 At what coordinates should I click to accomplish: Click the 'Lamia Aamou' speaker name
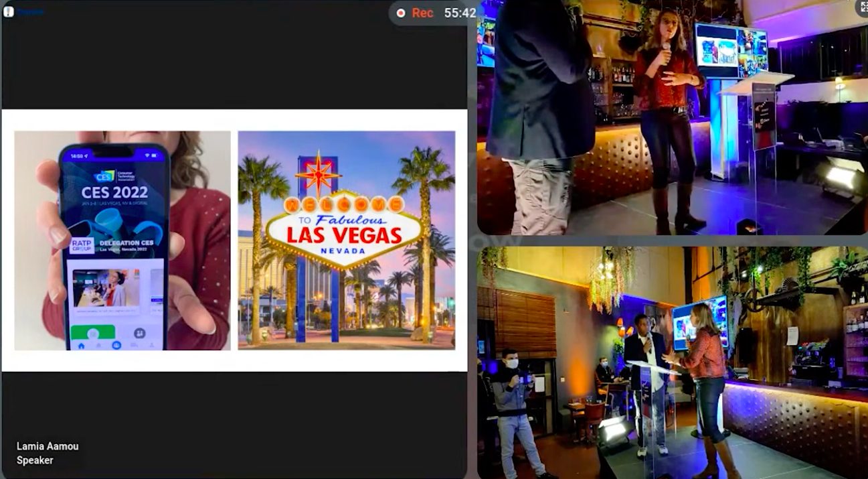coord(48,446)
